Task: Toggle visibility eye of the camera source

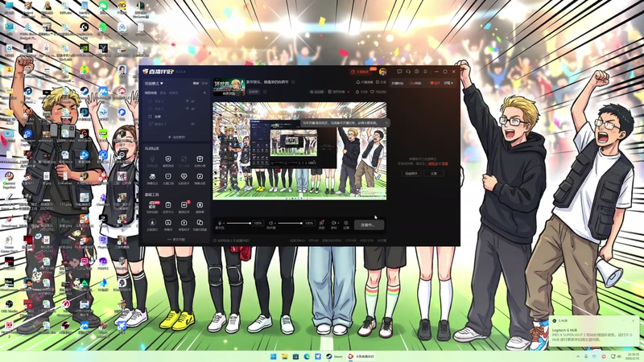Action: point(193,124)
